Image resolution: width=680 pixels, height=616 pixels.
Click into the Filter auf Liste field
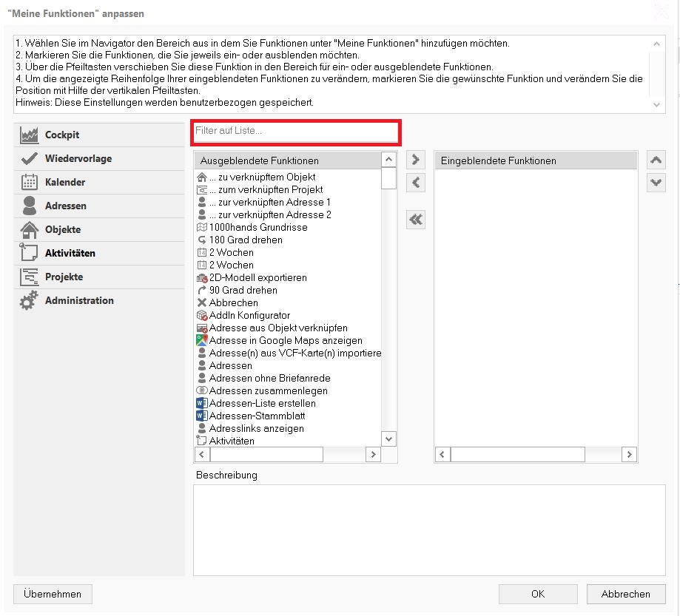pyautogui.click(x=295, y=132)
